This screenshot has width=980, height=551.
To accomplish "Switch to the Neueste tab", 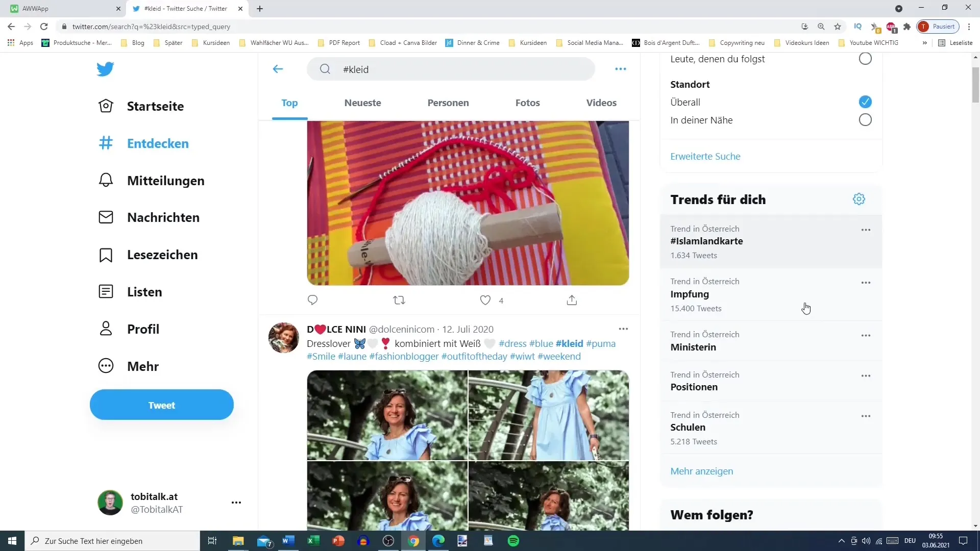I will tap(362, 103).
